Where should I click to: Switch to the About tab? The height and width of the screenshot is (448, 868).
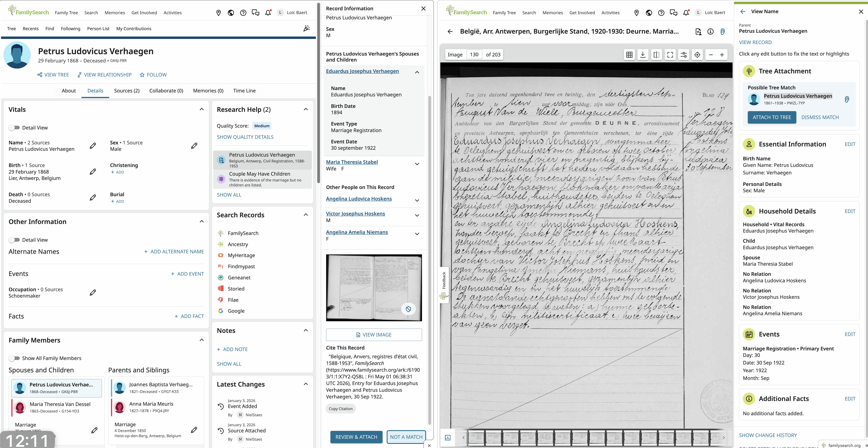(69, 91)
